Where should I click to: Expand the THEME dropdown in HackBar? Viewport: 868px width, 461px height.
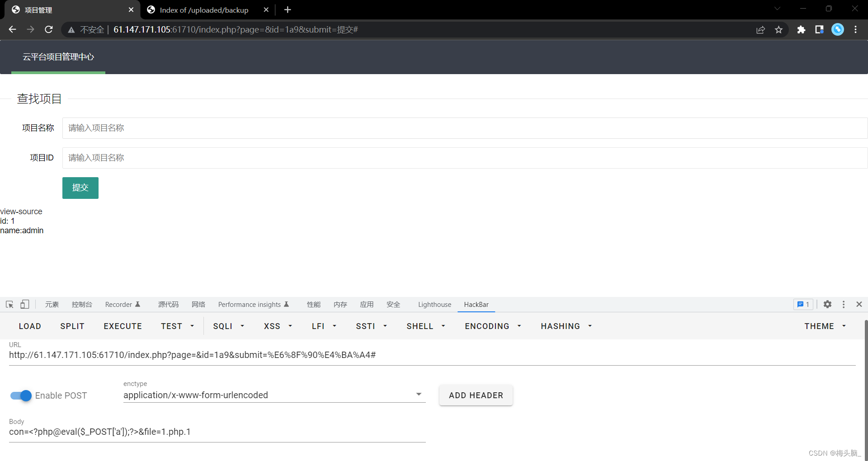[825, 326]
